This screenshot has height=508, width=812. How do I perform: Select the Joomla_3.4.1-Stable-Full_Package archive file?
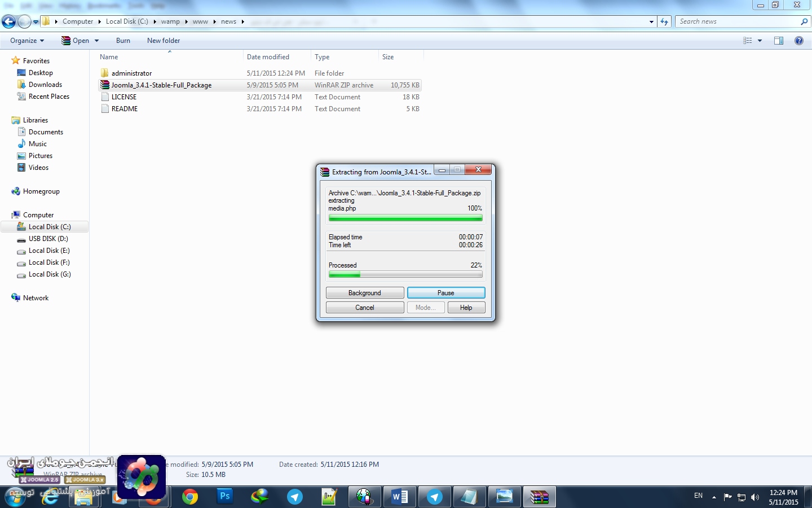[x=161, y=85]
